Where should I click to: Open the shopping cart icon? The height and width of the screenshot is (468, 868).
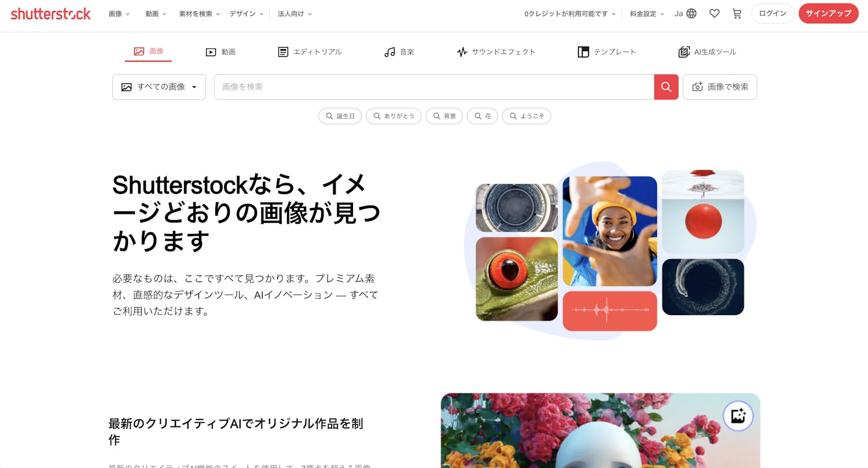737,13
